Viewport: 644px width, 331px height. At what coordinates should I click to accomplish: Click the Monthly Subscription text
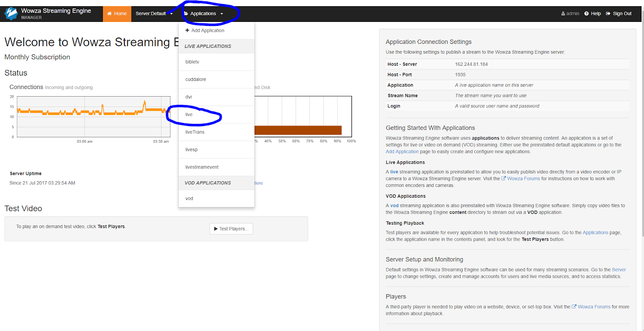tap(37, 57)
